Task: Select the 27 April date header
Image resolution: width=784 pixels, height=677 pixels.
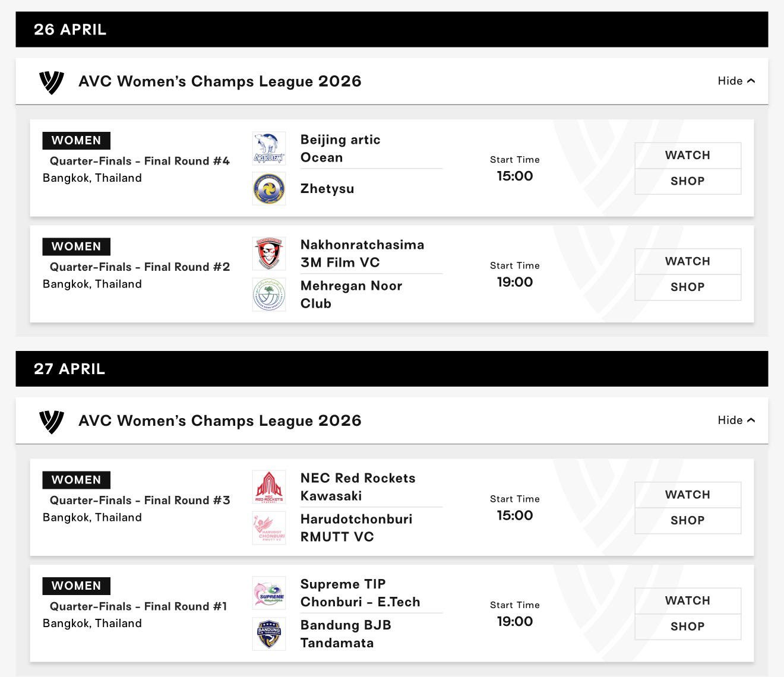Action: (x=69, y=369)
